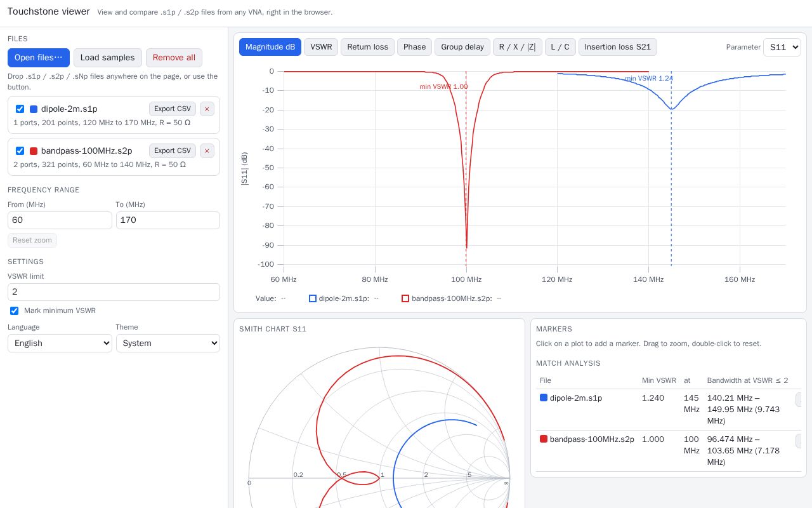Click the Open files button
The image size is (812, 508).
click(x=39, y=57)
